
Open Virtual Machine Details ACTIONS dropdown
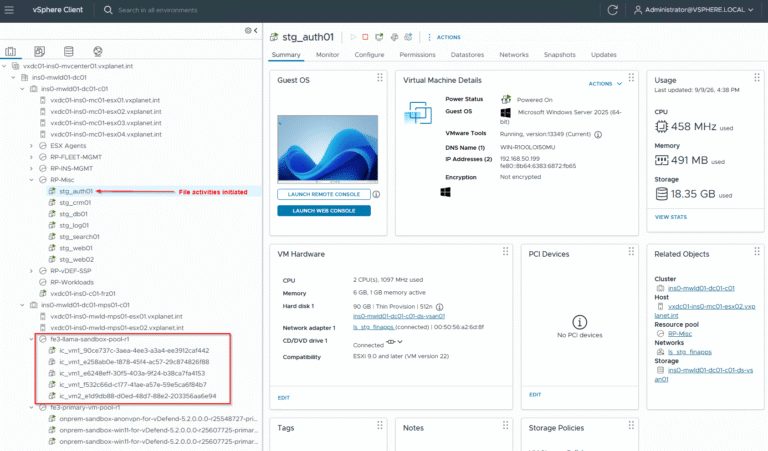pos(605,84)
